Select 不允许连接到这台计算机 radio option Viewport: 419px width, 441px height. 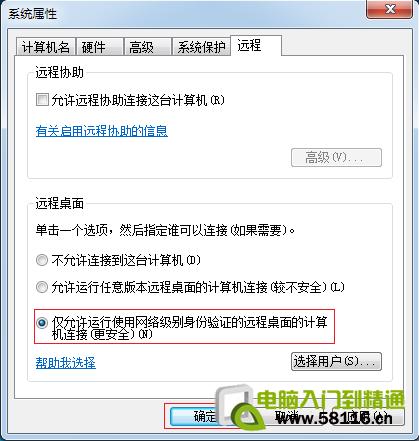pos(42,260)
